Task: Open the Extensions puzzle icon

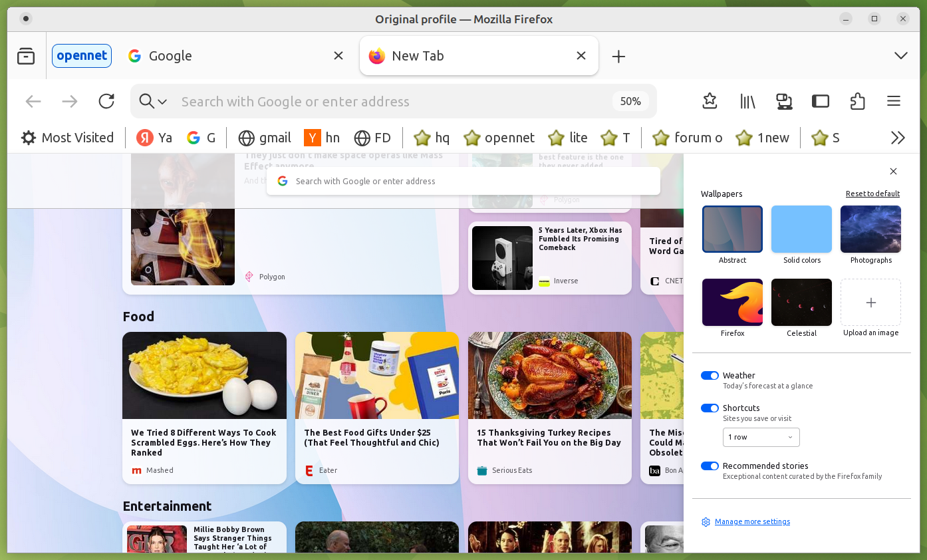Action: coord(857,101)
